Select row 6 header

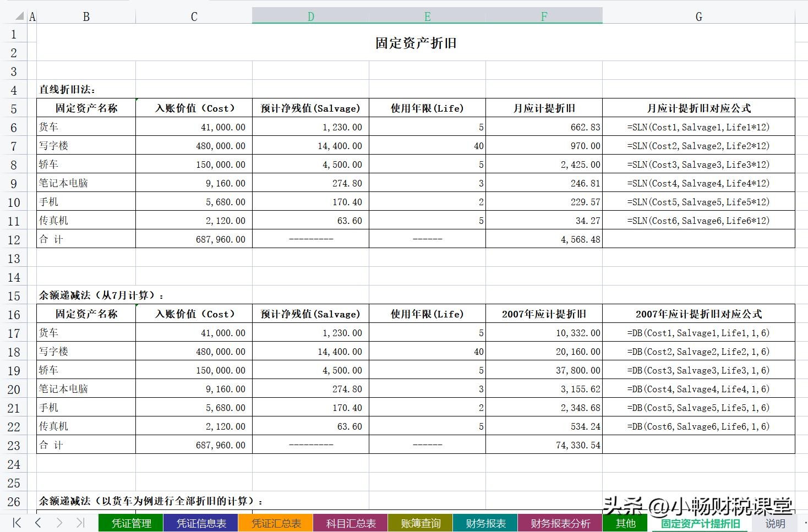(14, 127)
